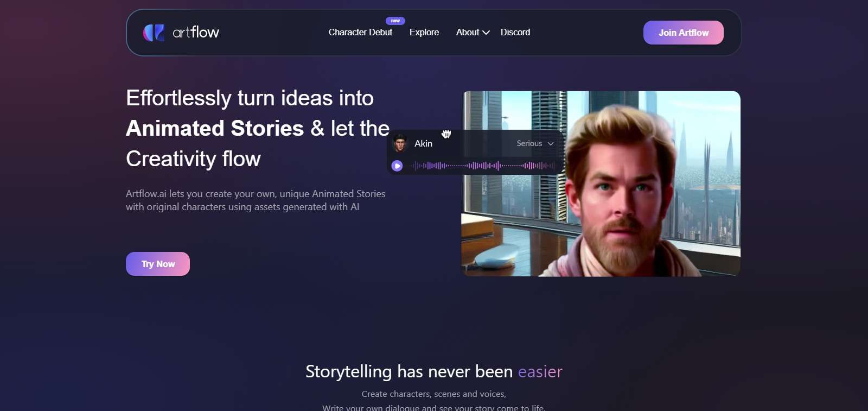
Task: Click the Artflow logo icon
Action: 154,33
